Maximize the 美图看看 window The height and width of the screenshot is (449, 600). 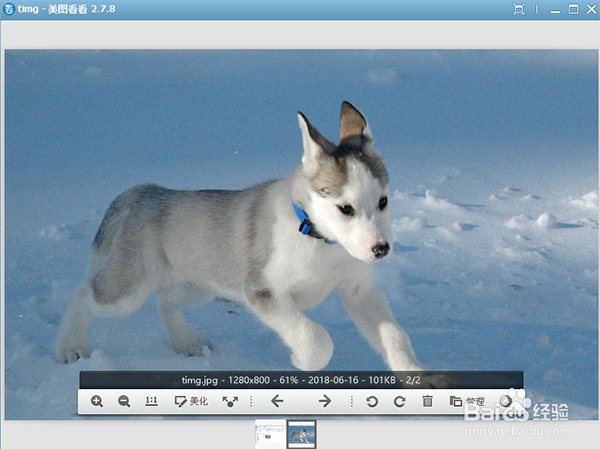[x=573, y=9]
